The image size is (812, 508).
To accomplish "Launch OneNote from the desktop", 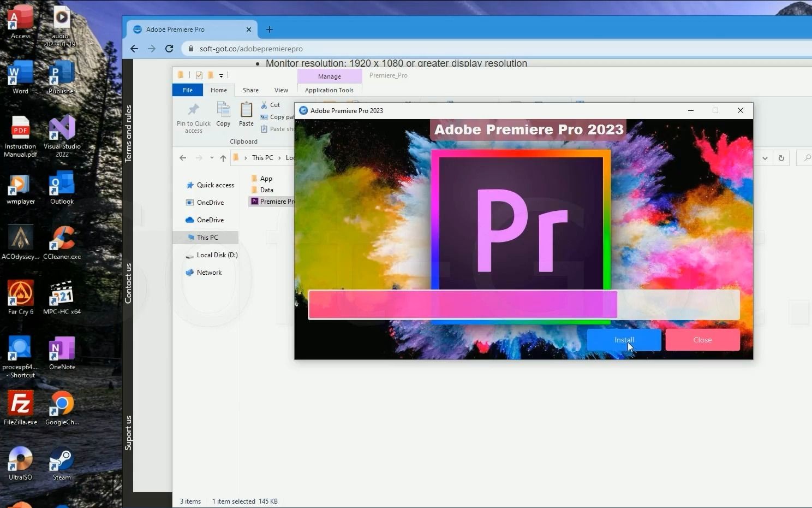I will (x=62, y=353).
